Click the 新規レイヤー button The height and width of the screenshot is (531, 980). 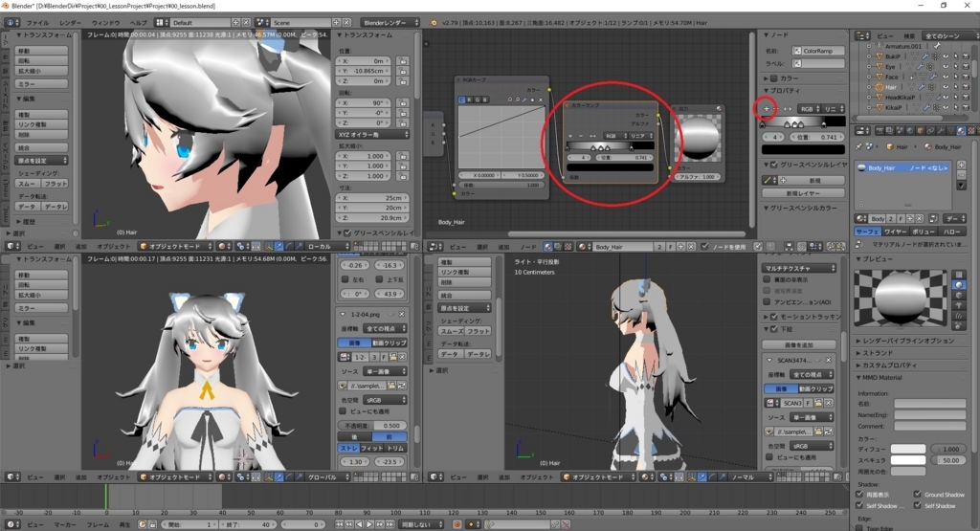tap(803, 193)
